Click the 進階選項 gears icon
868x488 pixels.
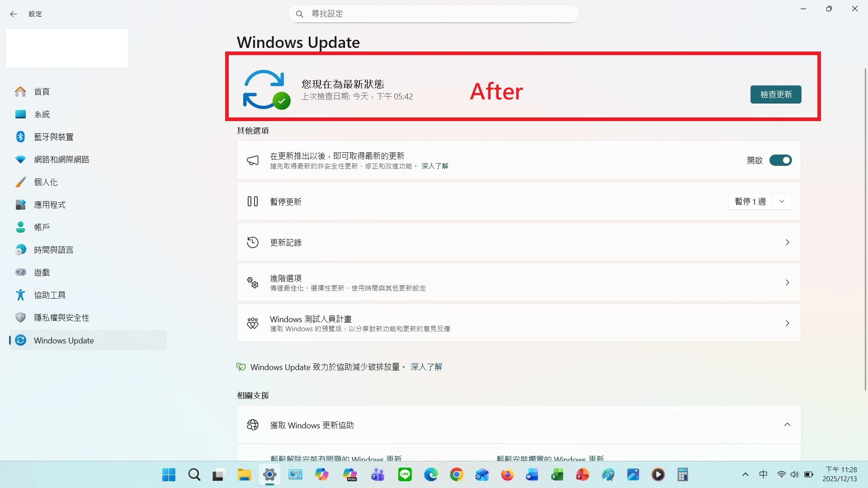[x=253, y=283]
